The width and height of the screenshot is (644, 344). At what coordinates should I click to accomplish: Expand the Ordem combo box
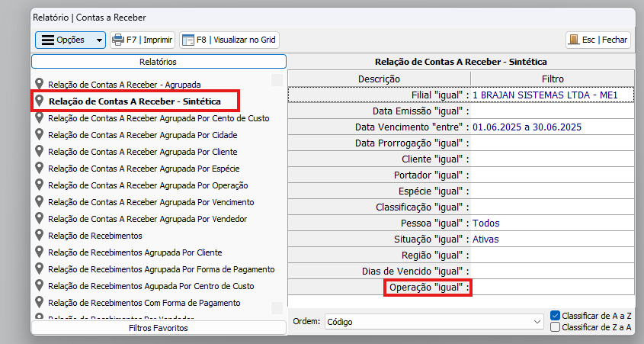click(x=537, y=322)
